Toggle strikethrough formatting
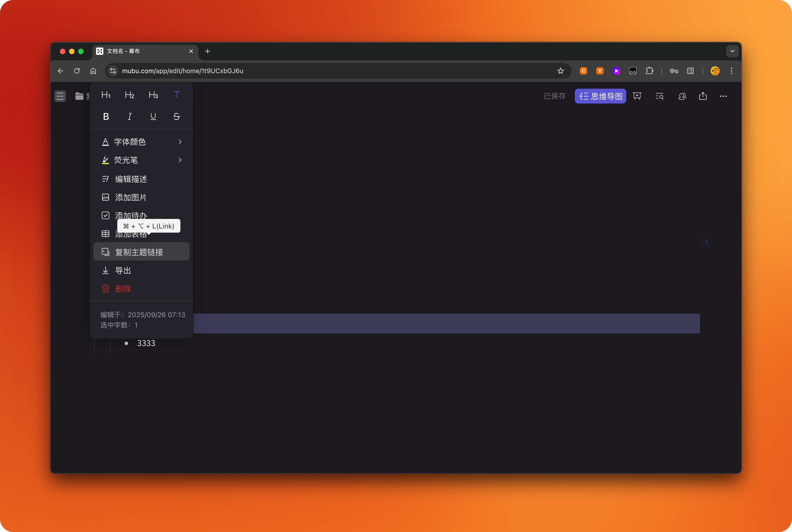Screen dimensions: 792x532 click(177, 116)
